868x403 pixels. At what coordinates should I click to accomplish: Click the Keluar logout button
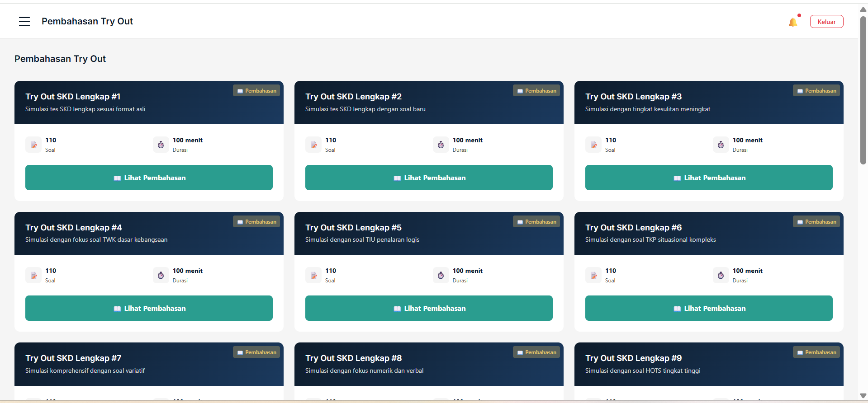point(826,22)
